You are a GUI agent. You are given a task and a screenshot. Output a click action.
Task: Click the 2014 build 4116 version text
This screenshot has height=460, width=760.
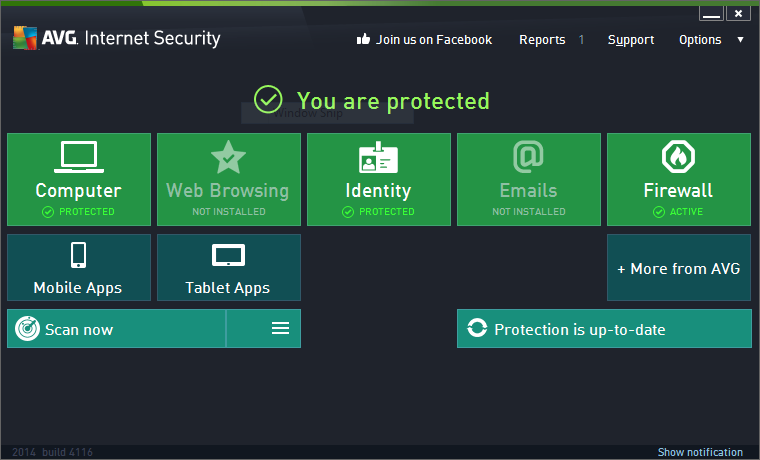click(x=52, y=452)
